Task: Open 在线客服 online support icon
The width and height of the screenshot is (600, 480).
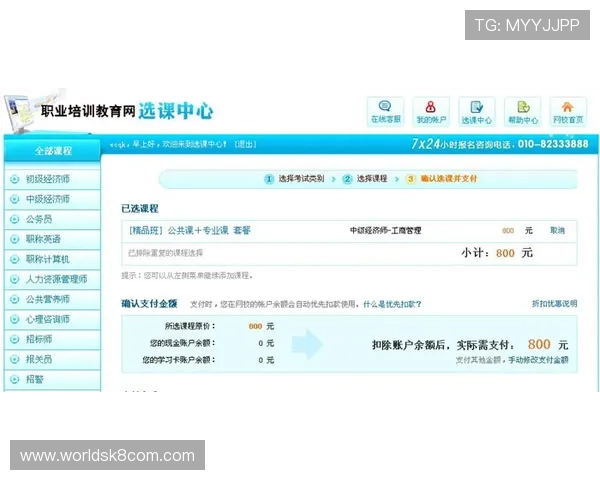Action: tap(385, 111)
